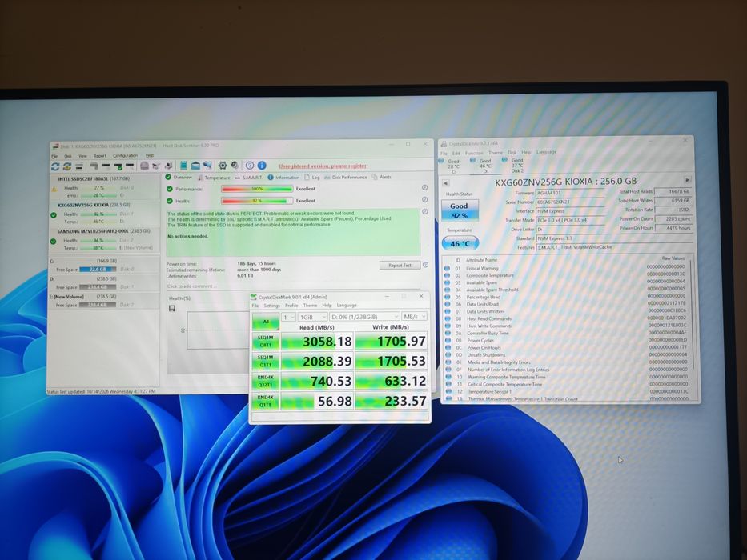747x560 pixels.
Task: Click the help icon beside Performance bar
Action: point(424,188)
